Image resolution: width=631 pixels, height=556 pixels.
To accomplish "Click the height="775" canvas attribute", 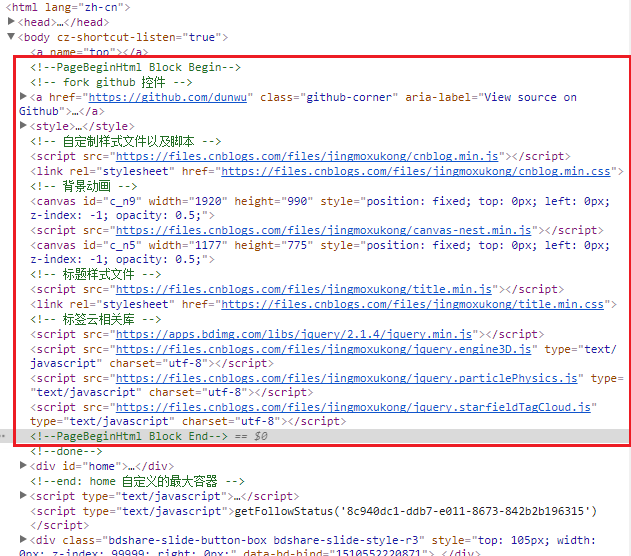I will 274,245.
